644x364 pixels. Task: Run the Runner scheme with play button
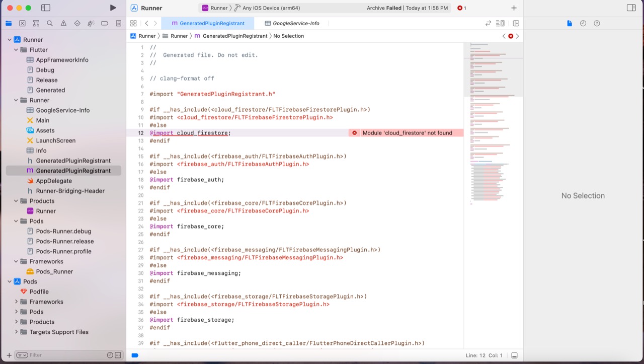pos(113,8)
